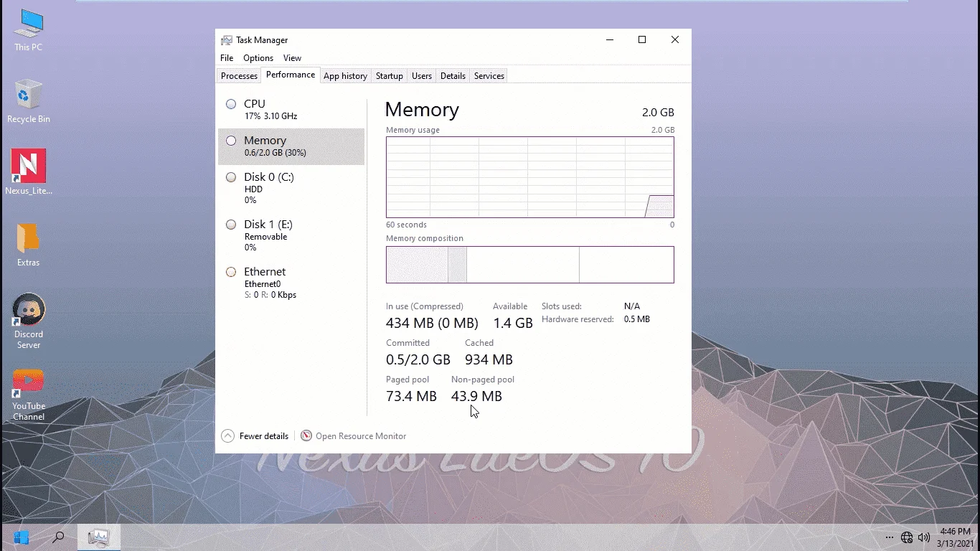Viewport: 980px width, 551px height.
Task: Select CPU 17% 3.10 GHz entry
Action: pos(291,110)
